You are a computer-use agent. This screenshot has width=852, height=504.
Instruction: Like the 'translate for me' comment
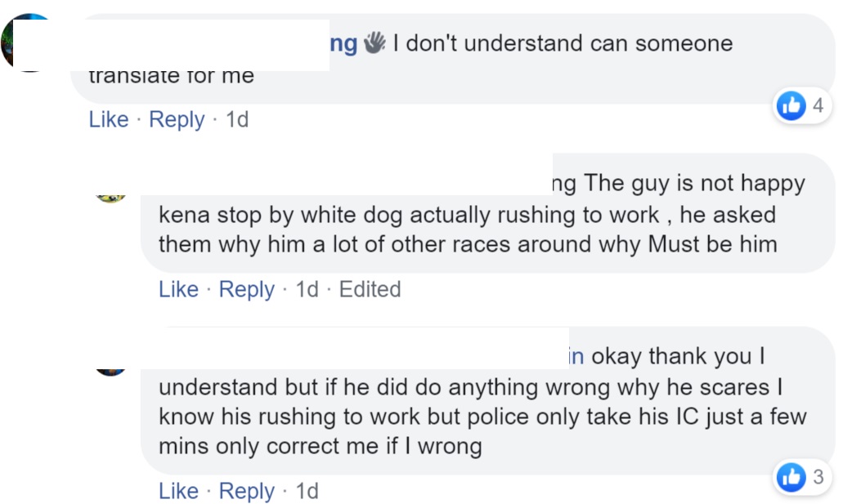click(x=109, y=119)
